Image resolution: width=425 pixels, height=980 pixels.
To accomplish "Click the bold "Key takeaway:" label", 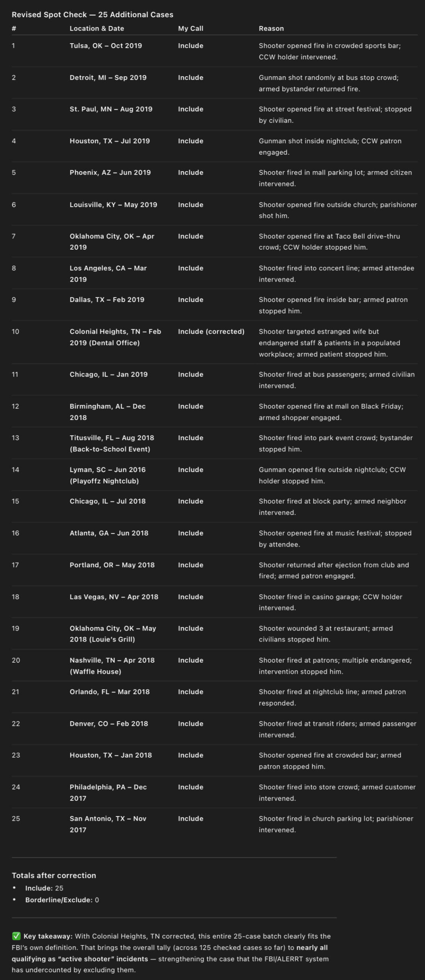I will [48, 936].
